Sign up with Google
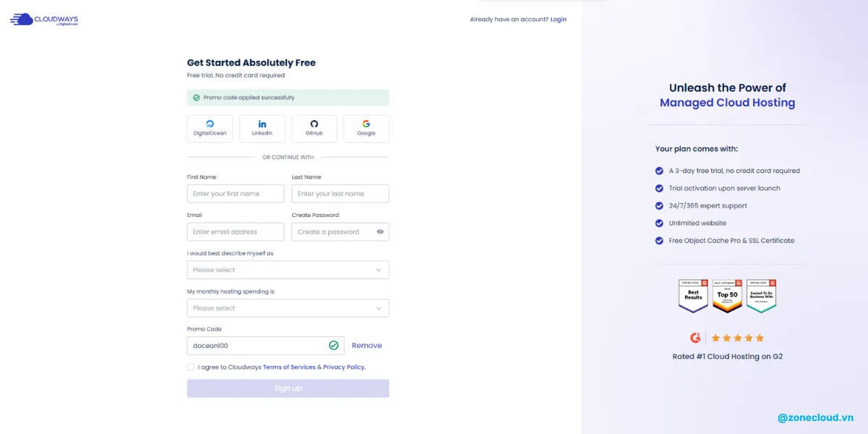868x434 pixels. (x=366, y=129)
